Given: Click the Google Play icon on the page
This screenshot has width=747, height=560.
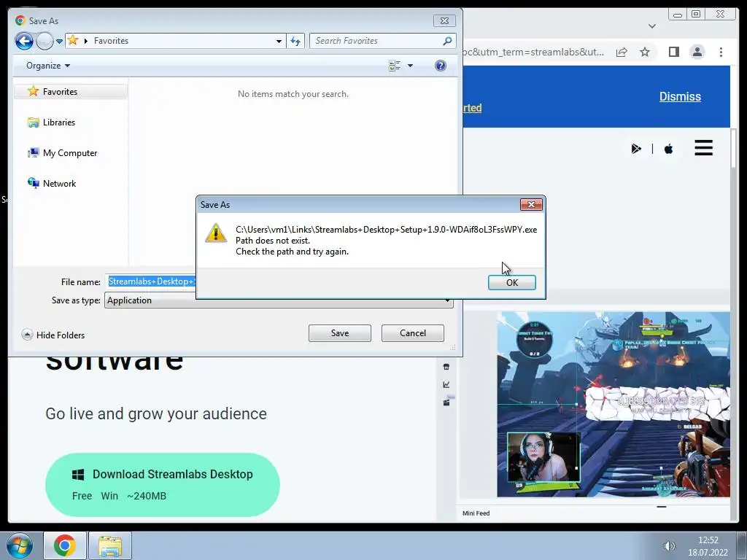Looking at the screenshot, I should (x=636, y=149).
